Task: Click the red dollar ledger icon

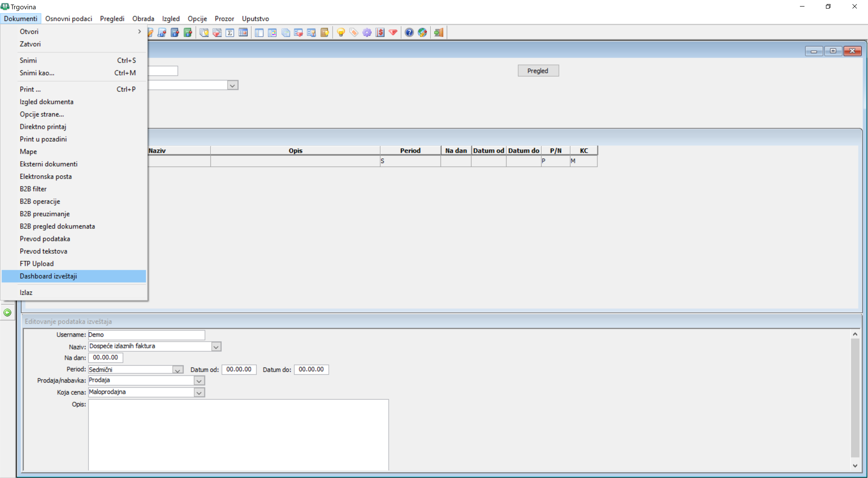Action: 380,33
